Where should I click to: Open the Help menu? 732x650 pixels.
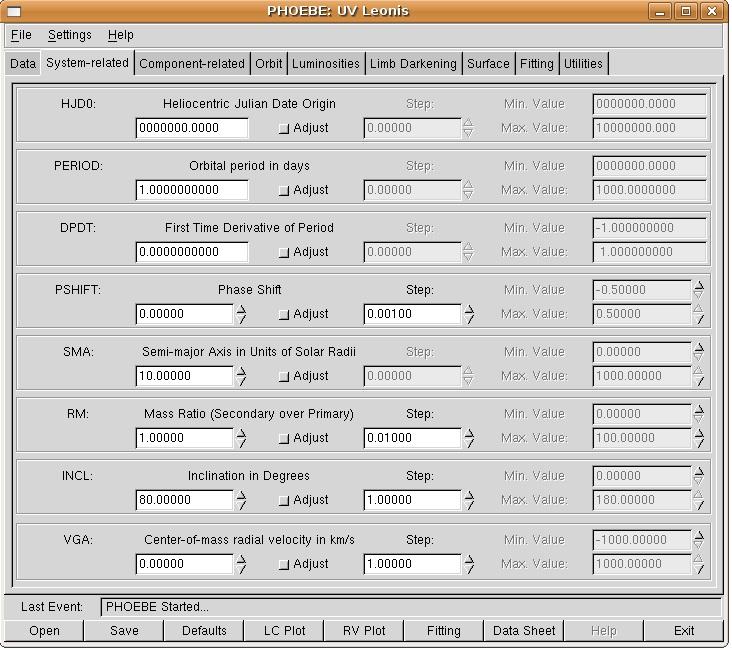click(120, 35)
